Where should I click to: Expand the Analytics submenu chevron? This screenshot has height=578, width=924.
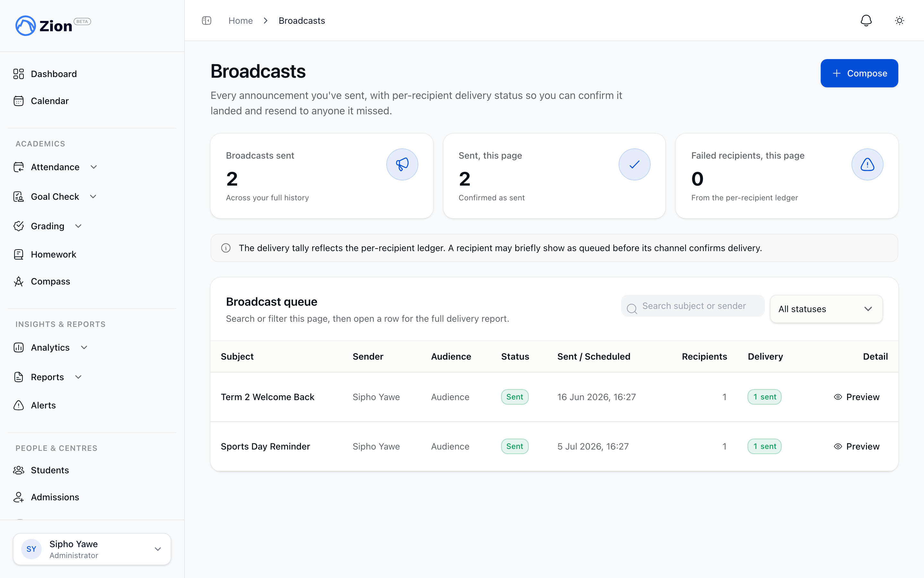click(84, 347)
